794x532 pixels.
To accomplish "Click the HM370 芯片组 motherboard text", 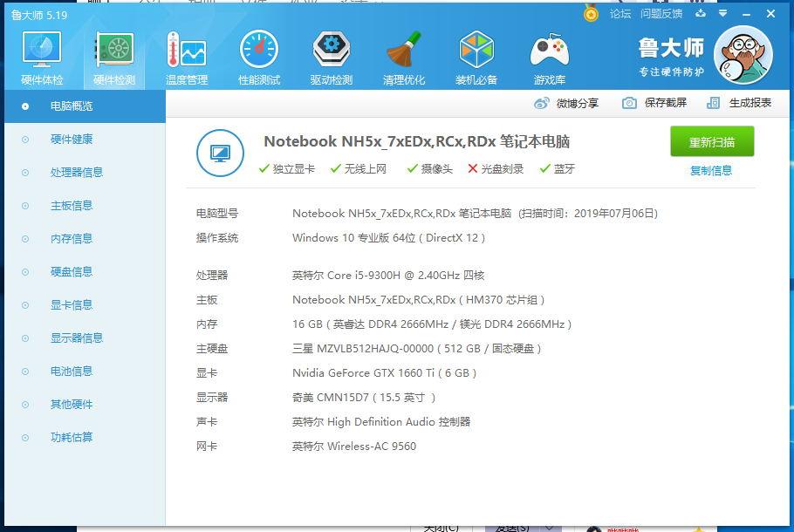I will (x=418, y=300).
